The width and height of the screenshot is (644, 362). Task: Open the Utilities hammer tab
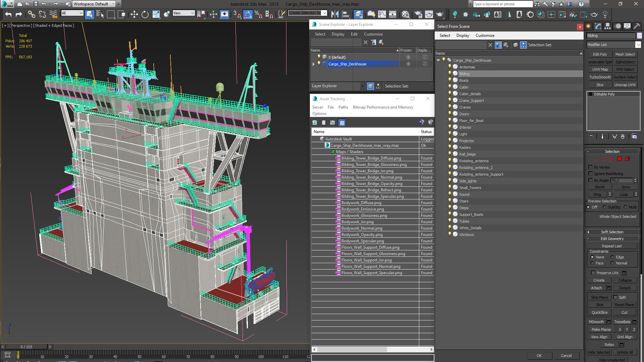(636, 26)
